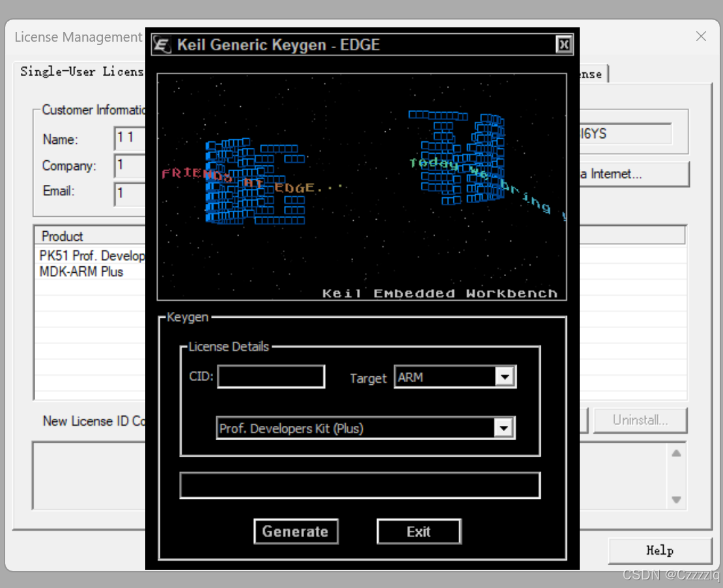The height and width of the screenshot is (588, 723).
Task: Select the PK51 Prof. Develop row
Action: click(x=92, y=256)
